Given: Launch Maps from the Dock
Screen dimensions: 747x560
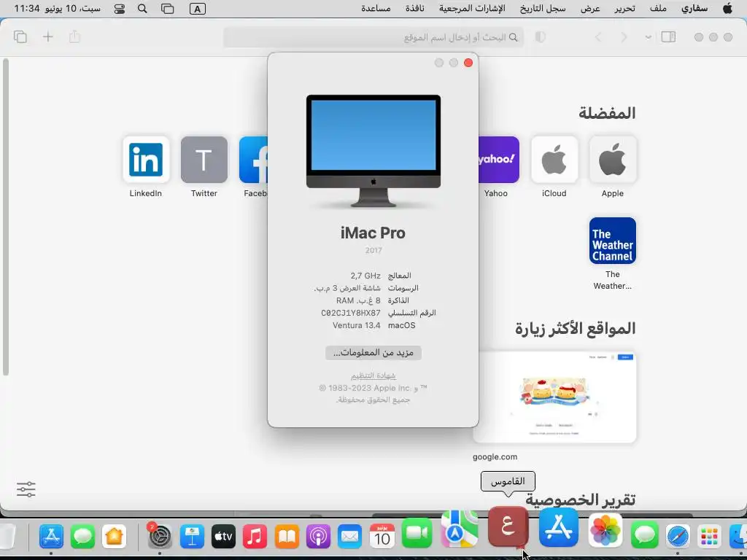Looking at the screenshot, I should 459,529.
